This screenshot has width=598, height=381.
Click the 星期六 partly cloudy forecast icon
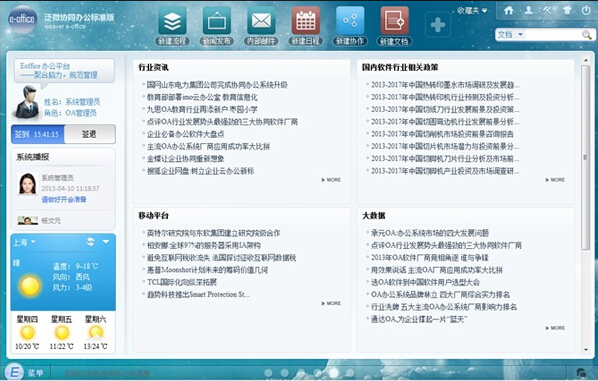pyautogui.click(x=95, y=333)
